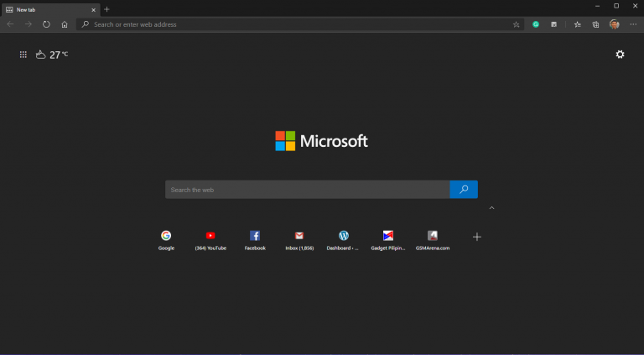Screen dimensions: 644x355
Task: Open the Settings and more ellipsis menu
Action: 633,24
